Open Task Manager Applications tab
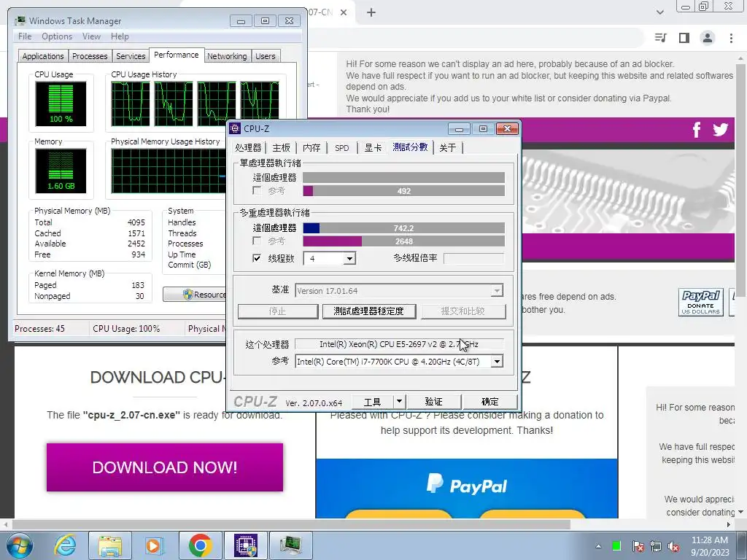Image resolution: width=747 pixels, height=560 pixels. (x=43, y=56)
